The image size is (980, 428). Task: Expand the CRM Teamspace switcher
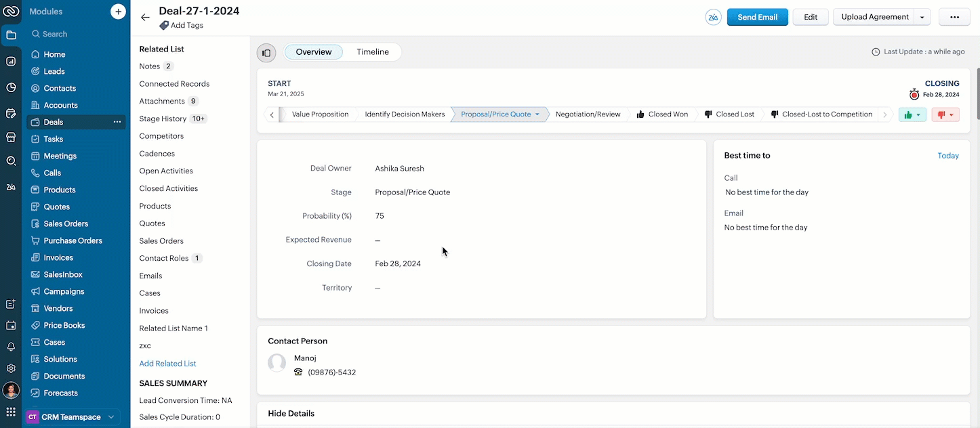tap(73, 417)
